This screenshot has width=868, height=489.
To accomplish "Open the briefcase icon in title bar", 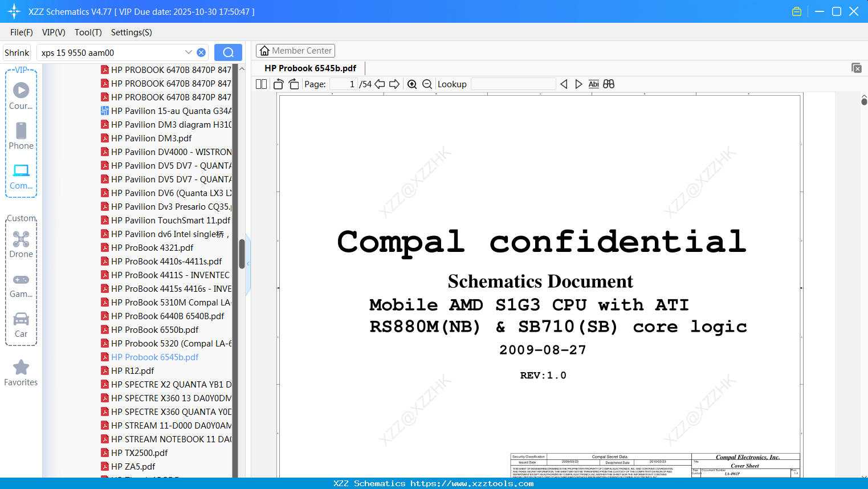I will point(797,11).
